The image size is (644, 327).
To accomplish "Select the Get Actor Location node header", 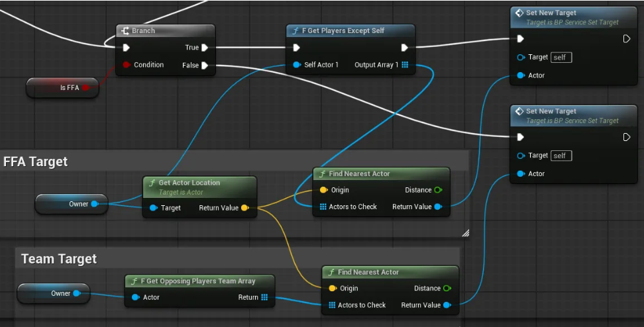I will pyautogui.click(x=199, y=187).
